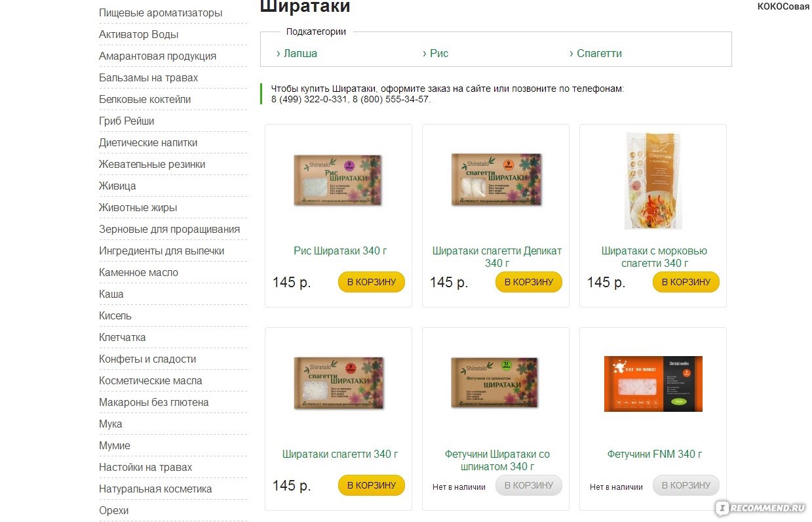Viewport: 812px width, 522px height.
Task: Go to Натуральная косметика category
Action: coord(155,489)
